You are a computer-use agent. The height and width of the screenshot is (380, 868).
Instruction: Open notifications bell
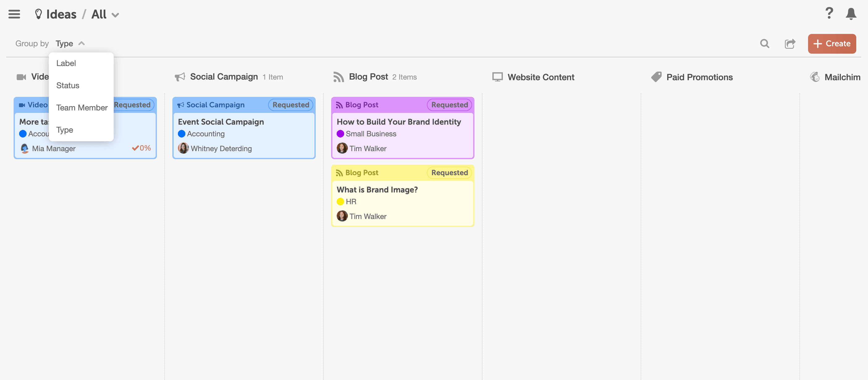click(x=851, y=14)
